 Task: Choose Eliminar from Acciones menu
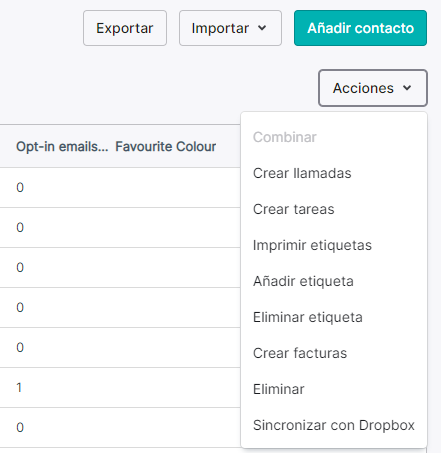click(279, 389)
